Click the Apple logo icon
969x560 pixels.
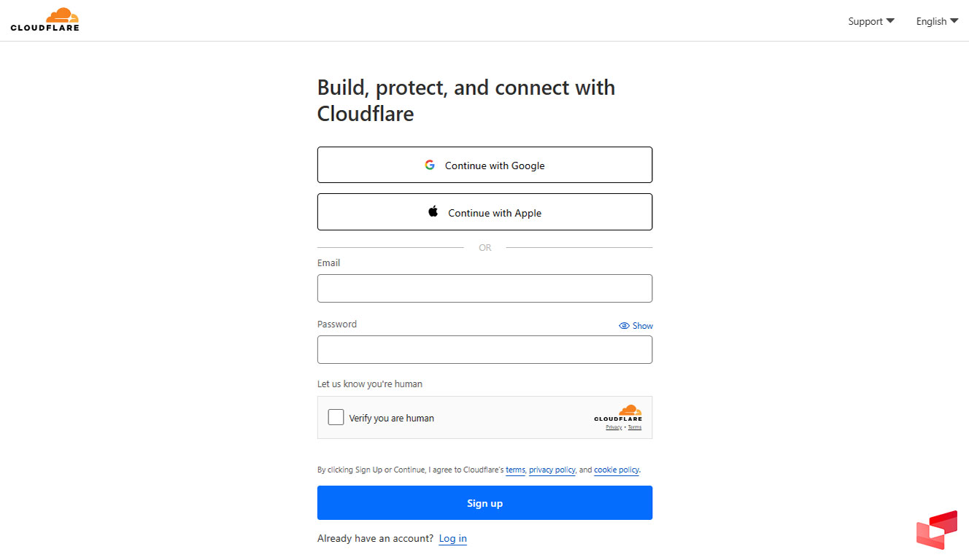pos(433,212)
